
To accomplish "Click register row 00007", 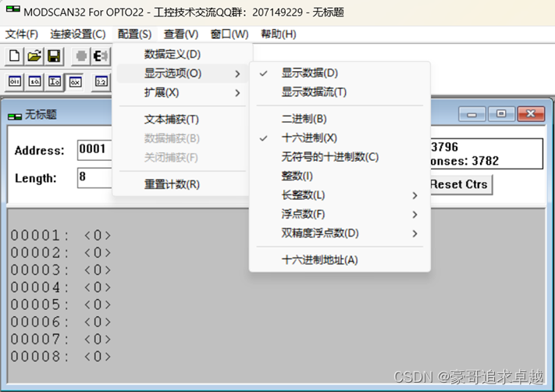I will point(61,339).
